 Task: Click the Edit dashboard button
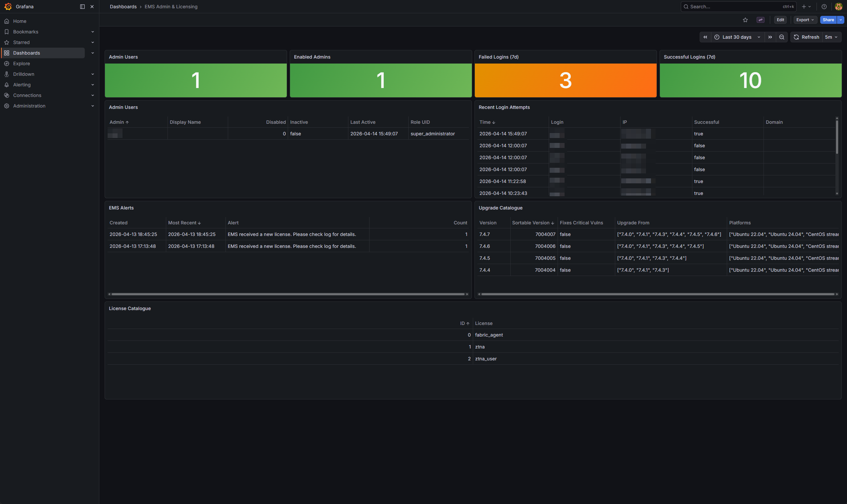780,20
